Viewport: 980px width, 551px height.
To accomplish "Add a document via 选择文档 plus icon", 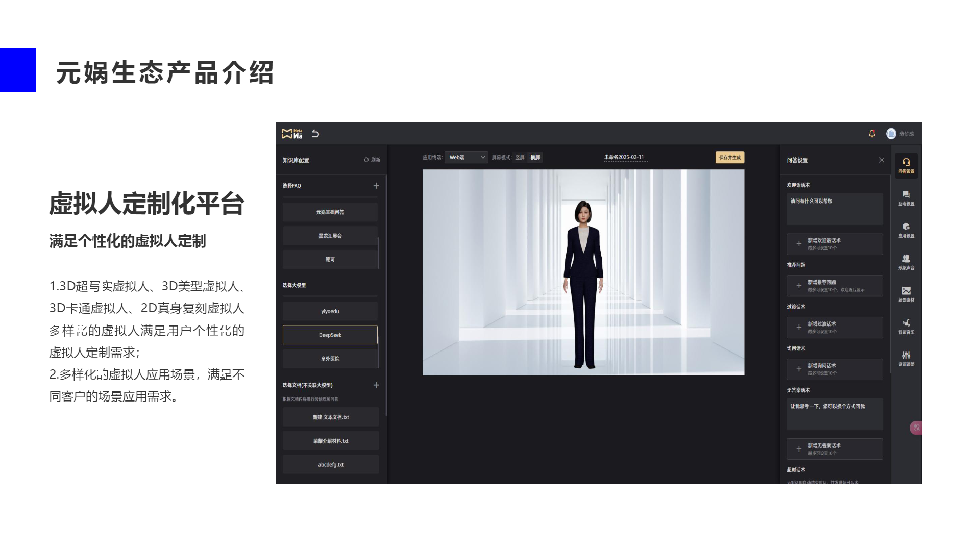I will (376, 385).
